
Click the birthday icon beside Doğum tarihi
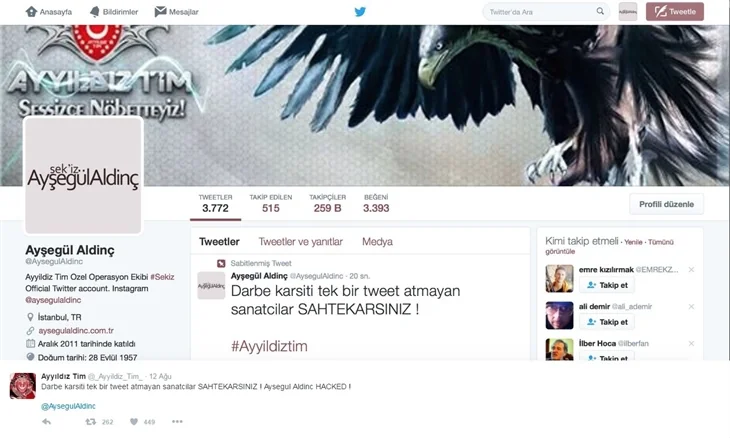(30, 357)
